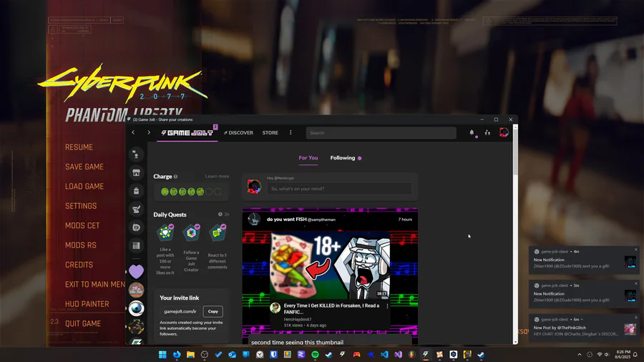The width and height of the screenshot is (644, 362).
Task: Open 'Every Time I Get KILLED' video title
Action: 331,308
